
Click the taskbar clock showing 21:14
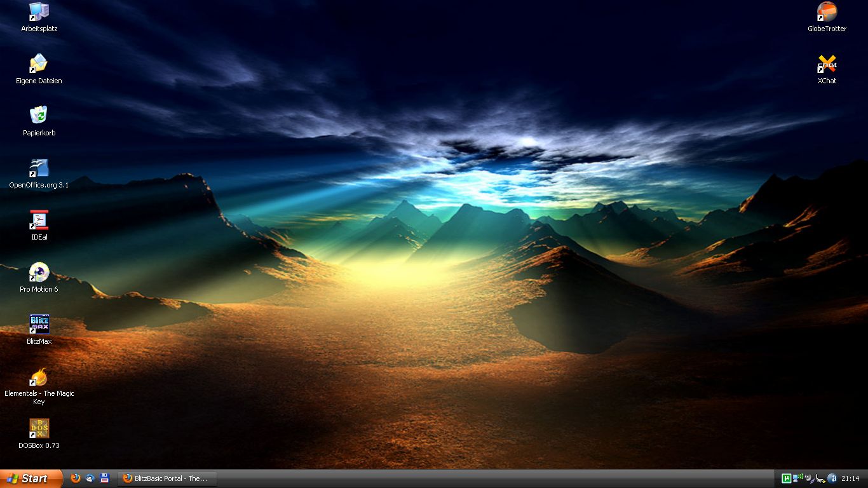(850, 478)
